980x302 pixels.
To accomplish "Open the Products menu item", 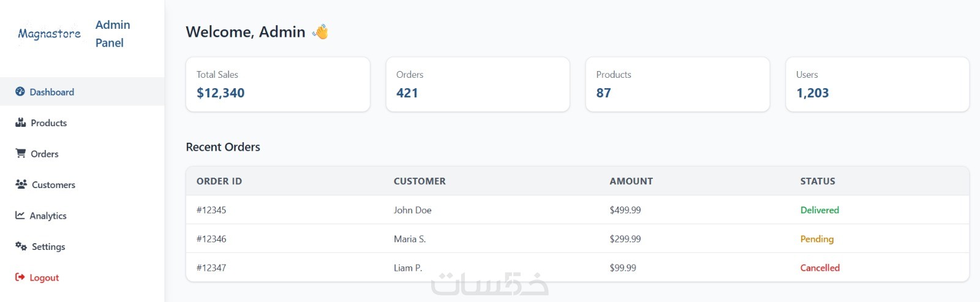I will click(49, 123).
